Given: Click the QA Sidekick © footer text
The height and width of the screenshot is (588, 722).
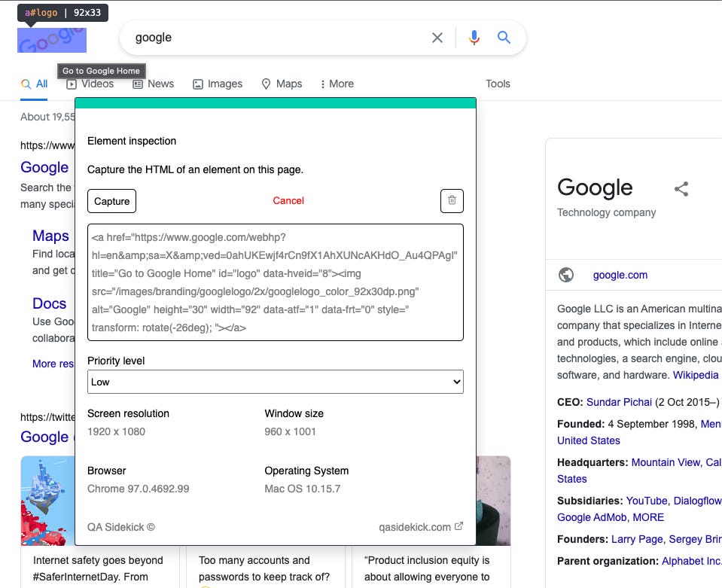Looking at the screenshot, I should pos(121,527).
